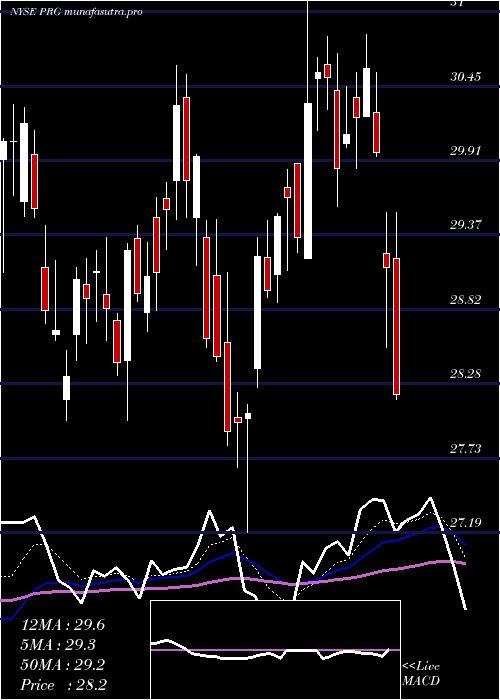Image resolution: width=500 pixels, height=700 pixels.
Task: Click the tall white candlestick reaching above 30.45
Action: (x=308, y=181)
